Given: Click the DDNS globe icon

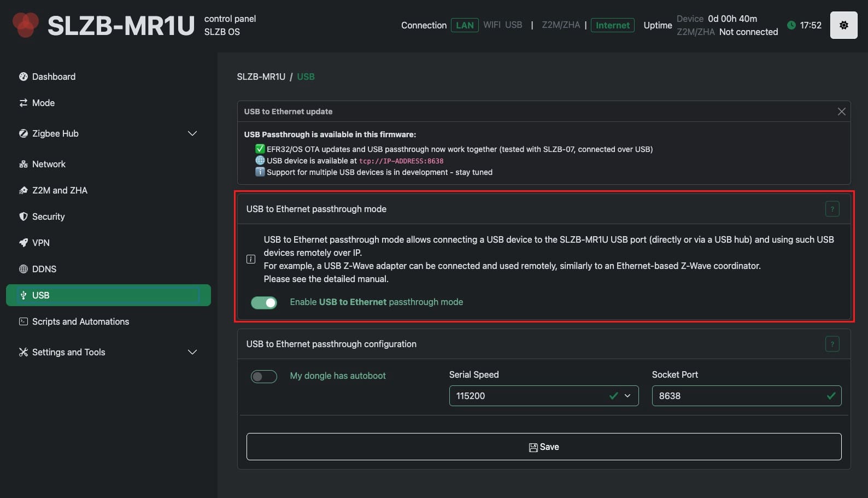Looking at the screenshot, I should point(23,269).
